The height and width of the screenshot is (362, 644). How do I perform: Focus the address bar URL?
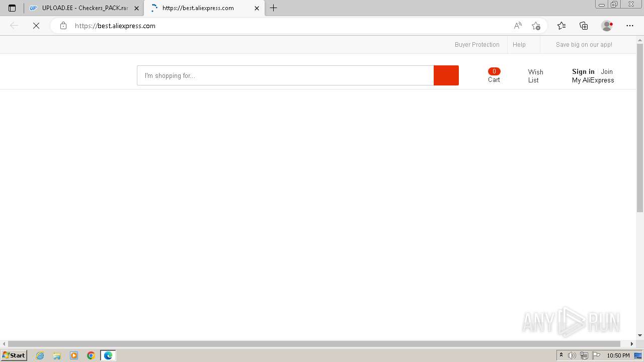115,26
